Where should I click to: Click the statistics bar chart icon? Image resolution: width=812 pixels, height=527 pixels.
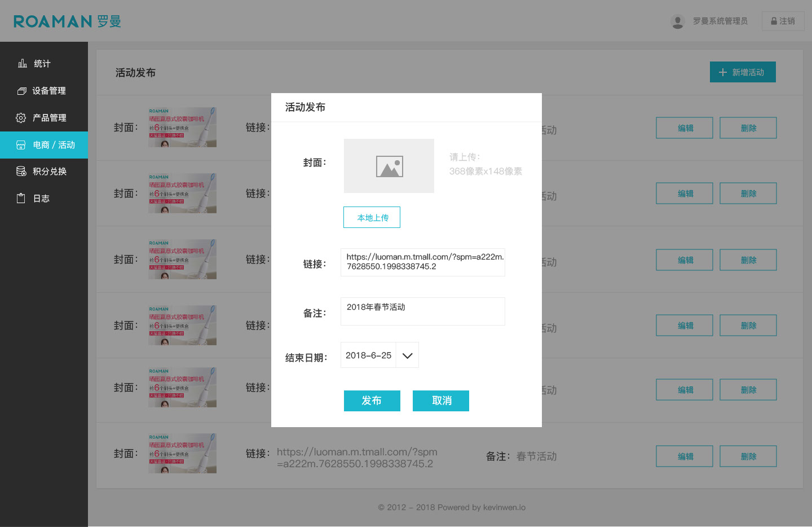point(23,63)
